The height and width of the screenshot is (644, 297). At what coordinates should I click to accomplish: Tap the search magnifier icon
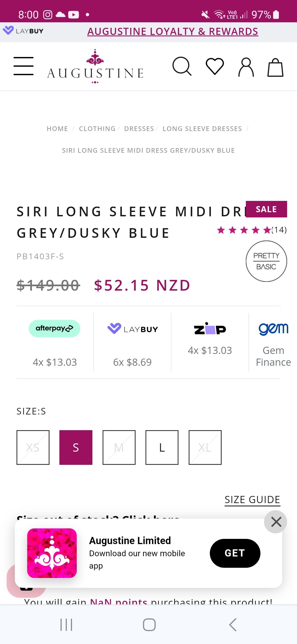[x=182, y=66]
